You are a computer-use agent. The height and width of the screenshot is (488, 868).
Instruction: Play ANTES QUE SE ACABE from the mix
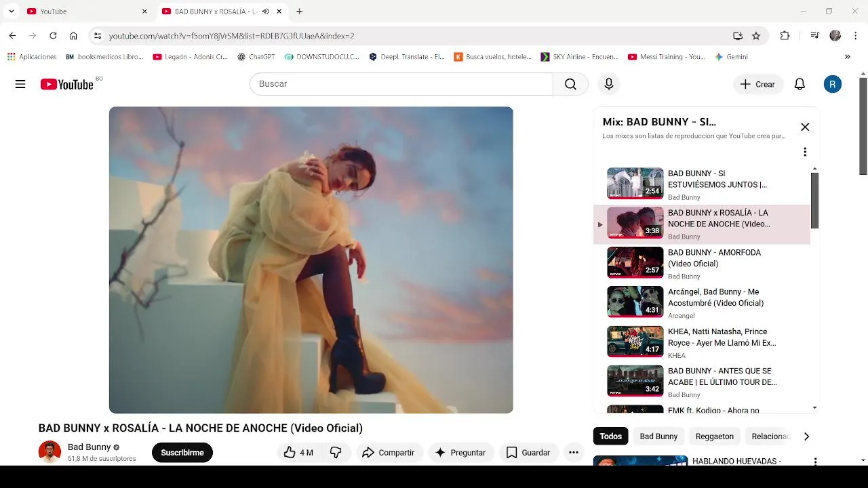[x=702, y=382]
